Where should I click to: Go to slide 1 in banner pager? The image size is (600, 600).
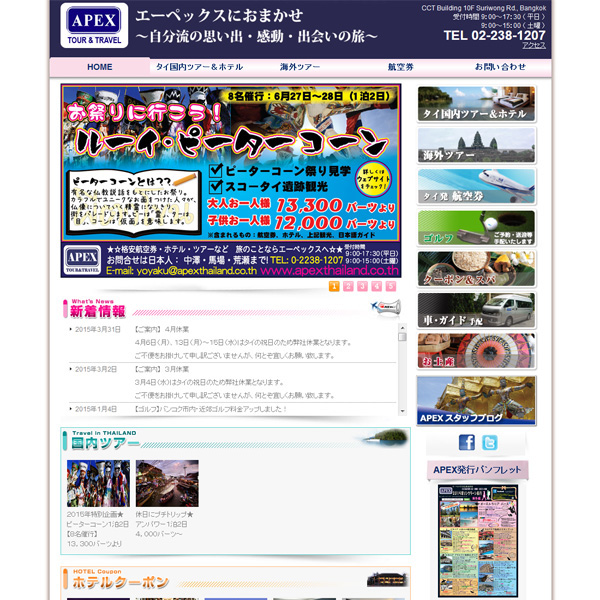[x=334, y=286]
